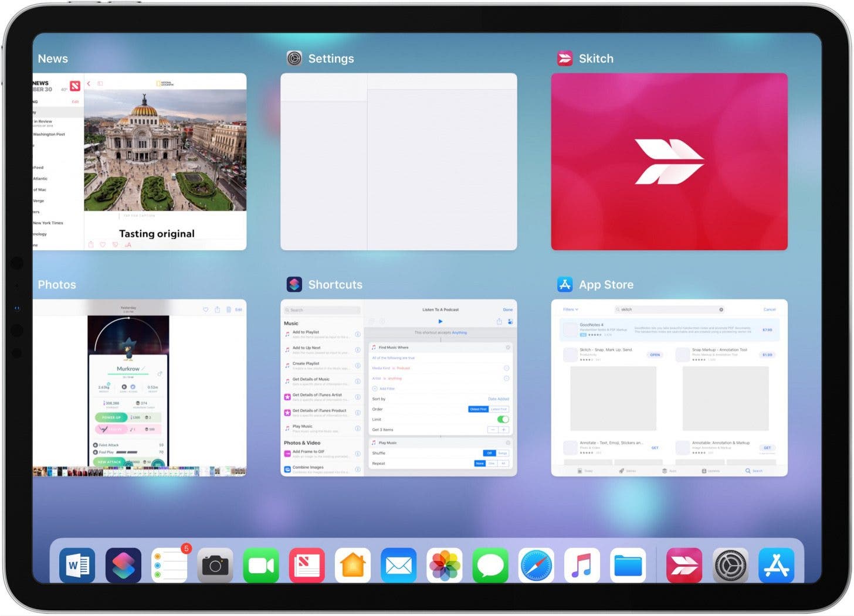Viewport: 854px width, 616px height.
Task: Switch to Apps tab in App Store
Action: (x=669, y=471)
